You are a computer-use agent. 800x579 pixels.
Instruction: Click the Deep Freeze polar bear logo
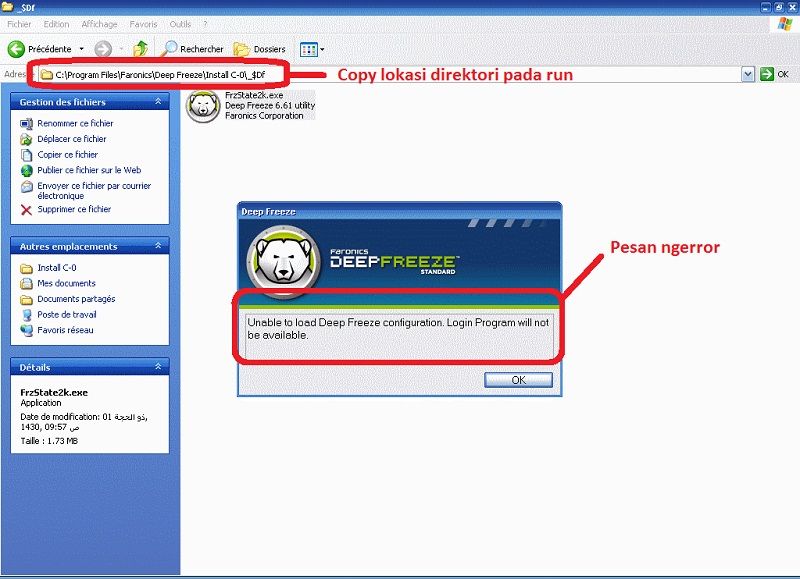[283, 261]
